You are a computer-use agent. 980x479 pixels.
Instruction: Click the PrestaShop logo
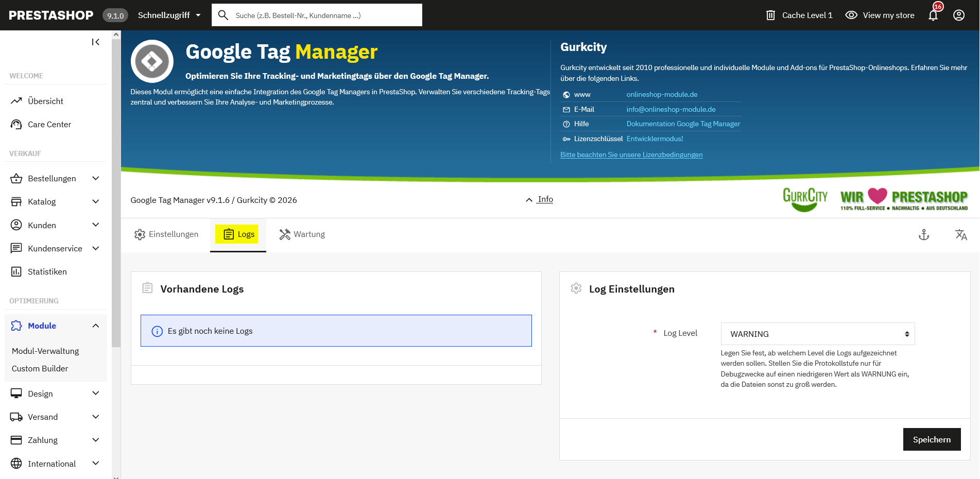coord(51,15)
